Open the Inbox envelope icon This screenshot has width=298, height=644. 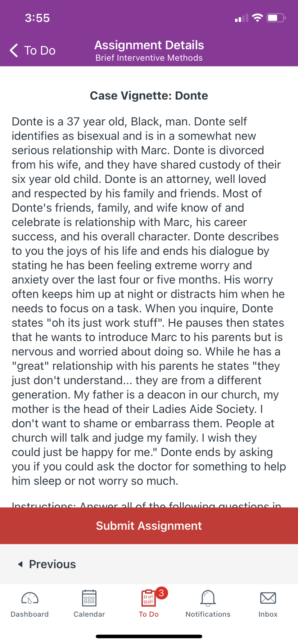click(268, 598)
